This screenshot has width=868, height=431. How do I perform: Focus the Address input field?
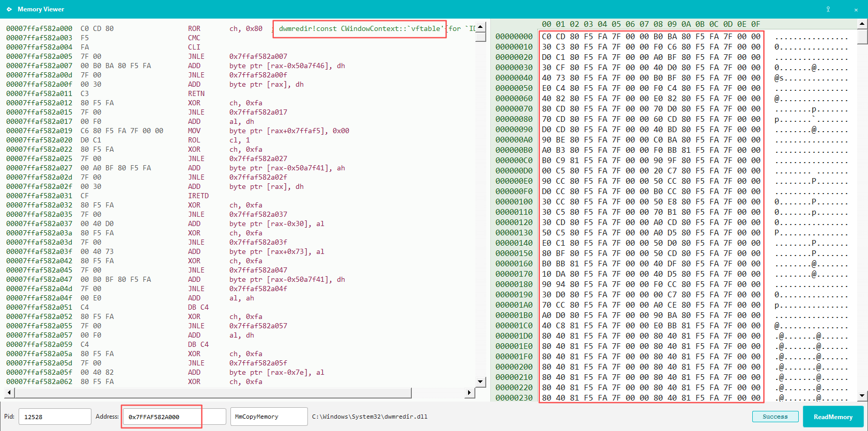[x=175, y=417]
